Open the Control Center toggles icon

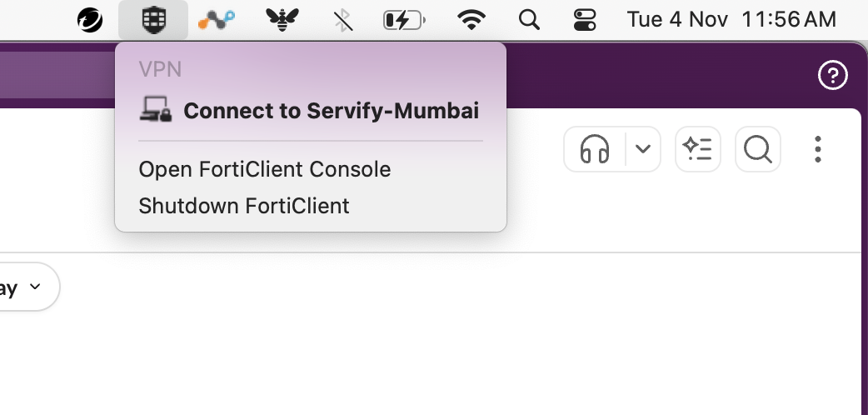pyautogui.click(x=586, y=20)
